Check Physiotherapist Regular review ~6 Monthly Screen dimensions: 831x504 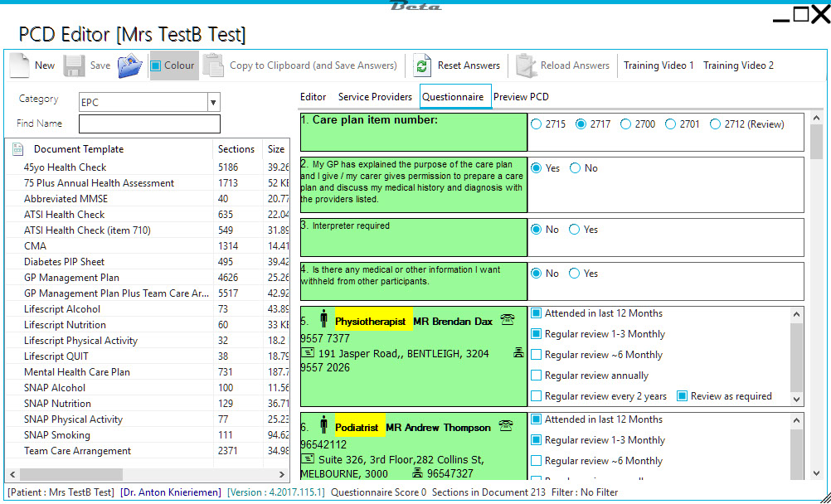tap(537, 355)
